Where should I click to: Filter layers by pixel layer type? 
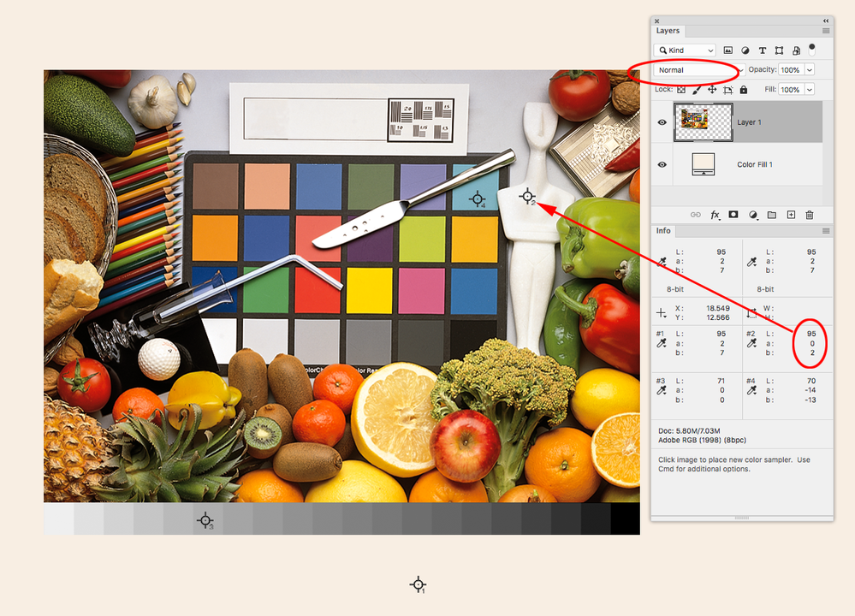pos(728,50)
